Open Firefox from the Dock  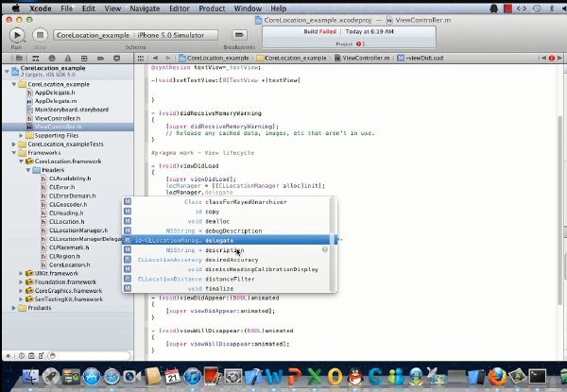point(498,377)
